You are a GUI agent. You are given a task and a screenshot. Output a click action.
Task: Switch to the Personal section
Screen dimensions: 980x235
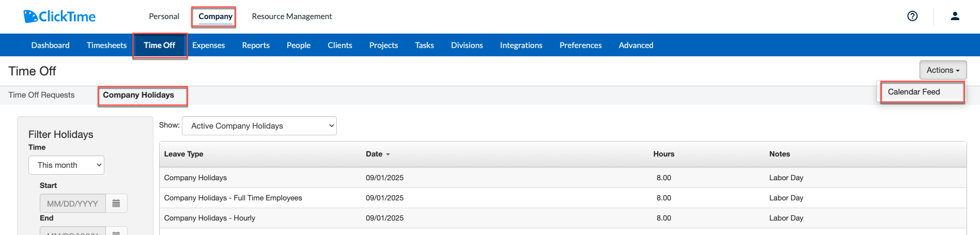click(164, 17)
